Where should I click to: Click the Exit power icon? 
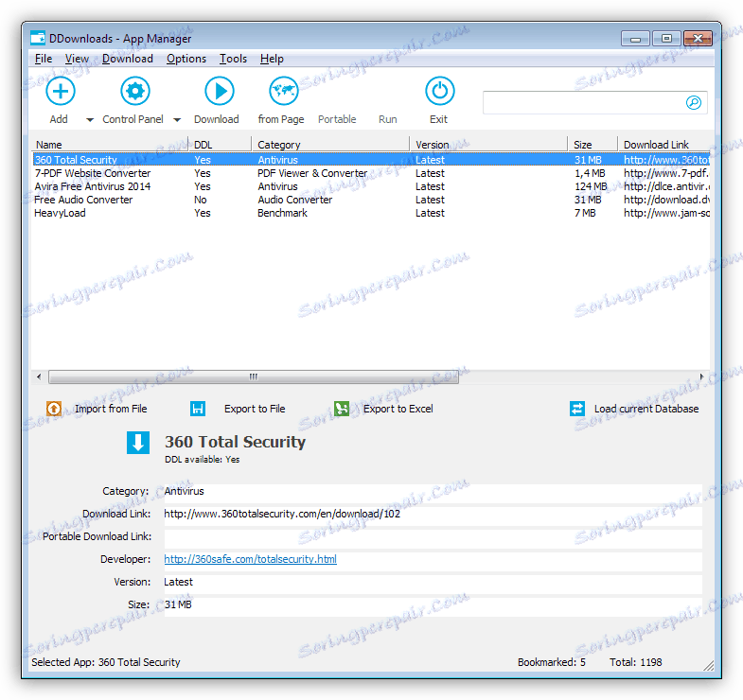[439, 91]
